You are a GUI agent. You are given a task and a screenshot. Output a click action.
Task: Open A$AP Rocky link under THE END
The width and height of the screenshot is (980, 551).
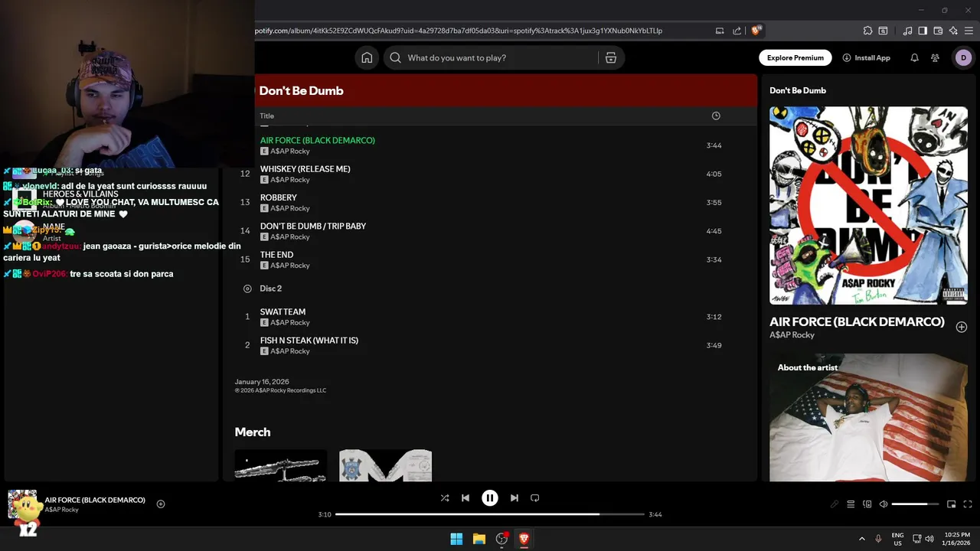coord(290,266)
